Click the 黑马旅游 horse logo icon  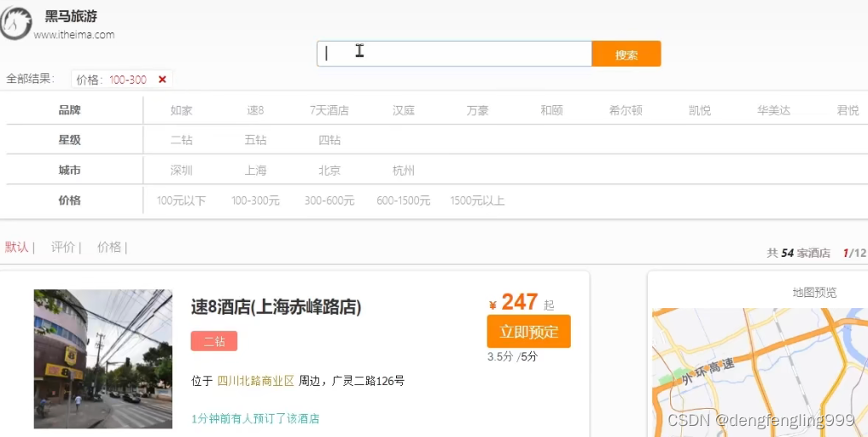[15, 23]
